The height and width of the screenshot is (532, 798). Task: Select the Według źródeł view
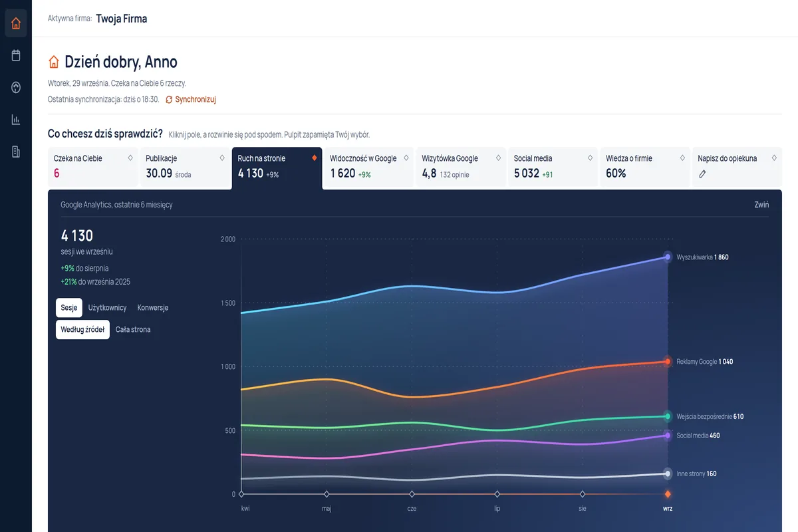[82, 329]
